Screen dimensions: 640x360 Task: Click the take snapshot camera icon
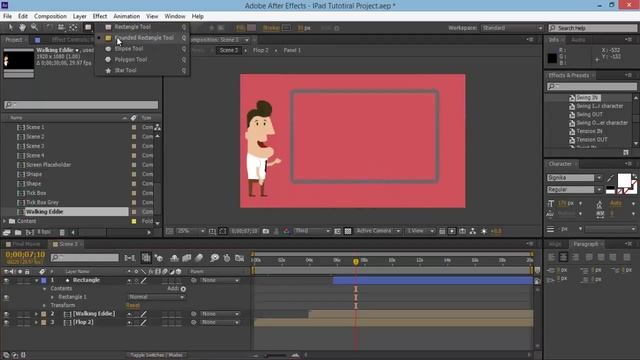pyautogui.click(x=266, y=231)
